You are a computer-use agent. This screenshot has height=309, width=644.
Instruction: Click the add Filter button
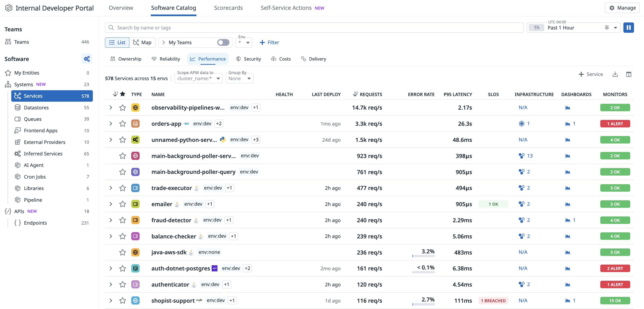tap(269, 43)
